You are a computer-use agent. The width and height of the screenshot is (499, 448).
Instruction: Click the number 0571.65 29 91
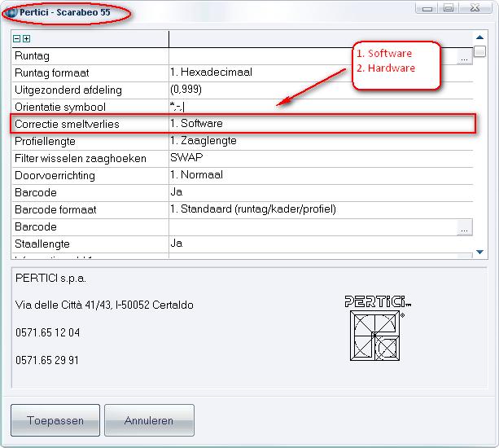point(47,360)
